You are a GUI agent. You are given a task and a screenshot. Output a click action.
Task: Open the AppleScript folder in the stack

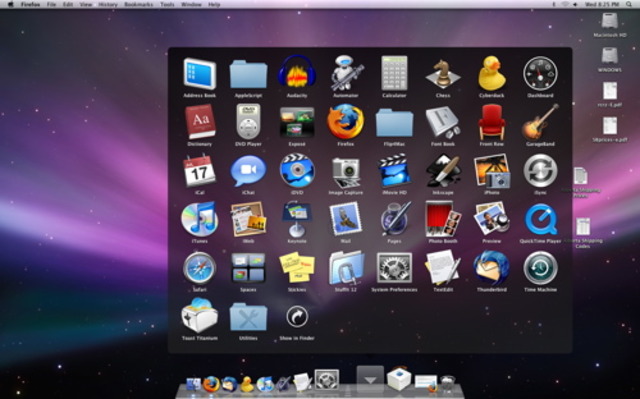[248, 74]
